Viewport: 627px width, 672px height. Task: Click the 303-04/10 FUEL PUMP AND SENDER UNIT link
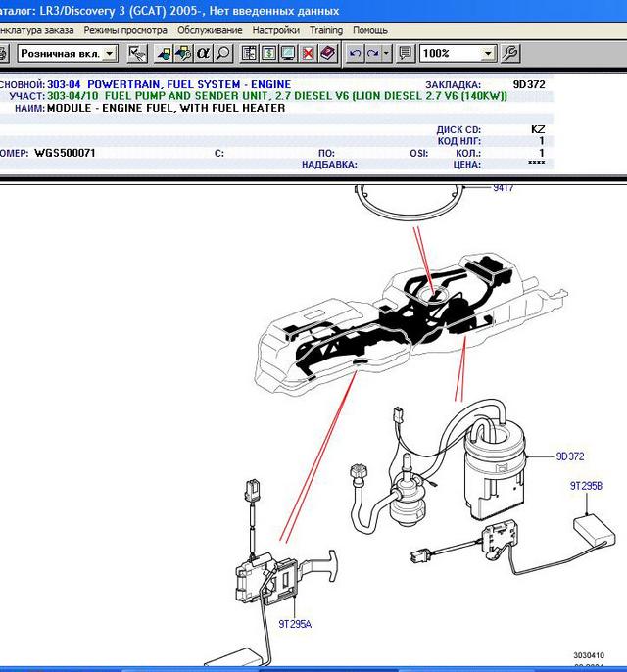coord(277,96)
